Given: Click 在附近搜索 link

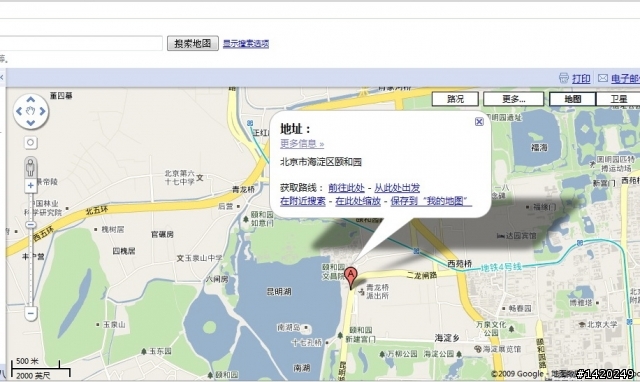Looking at the screenshot, I should (x=303, y=201).
